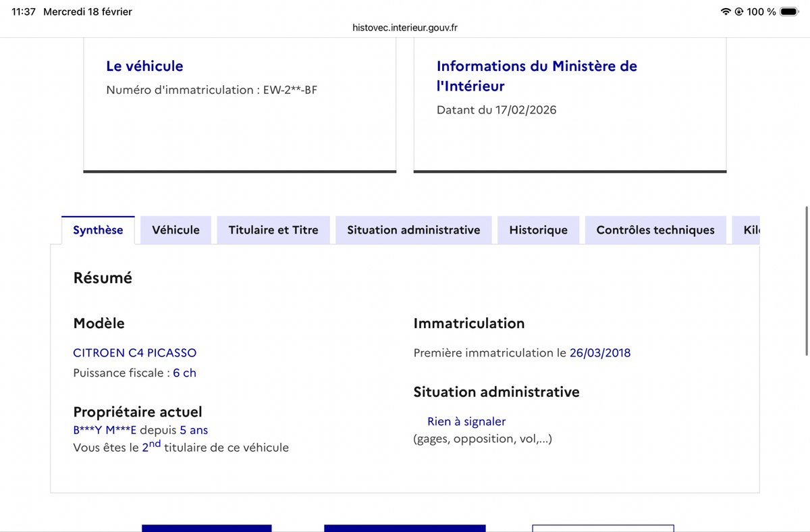This screenshot has height=532, width=810.
Task: Click the 26/03/2018 registration date
Action: click(x=600, y=352)
